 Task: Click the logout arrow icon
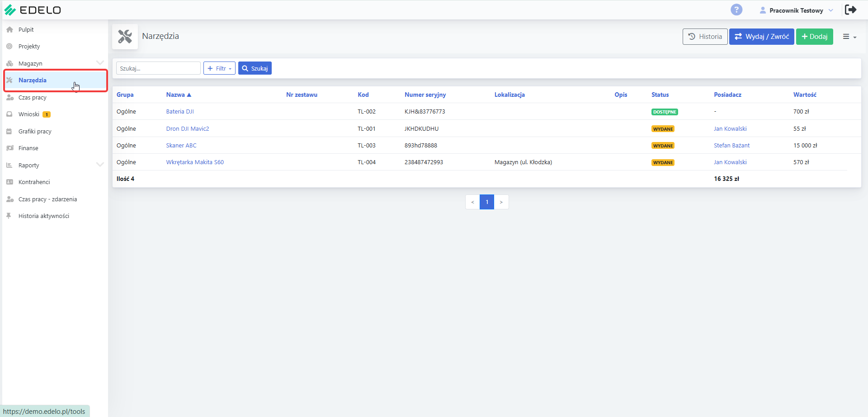point(850,9)
